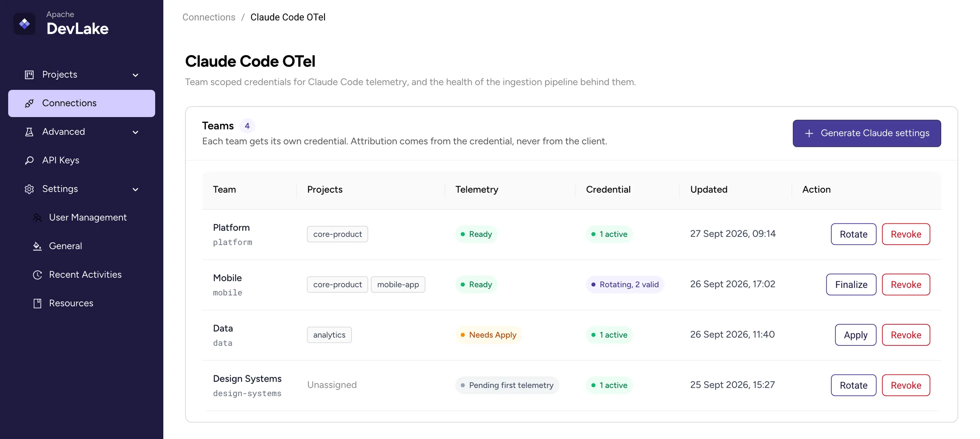Click the analytics project tag
Viewport: 980px width, 439px height.
329,335
